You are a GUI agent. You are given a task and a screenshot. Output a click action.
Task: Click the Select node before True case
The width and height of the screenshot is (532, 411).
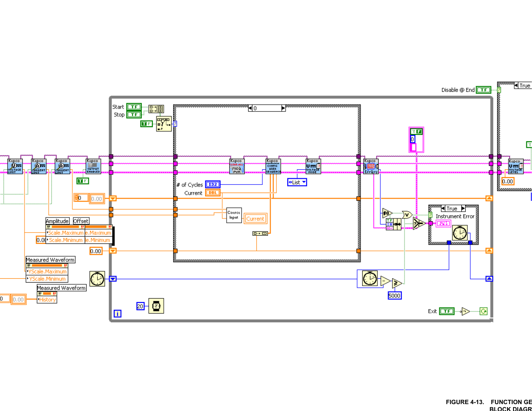pos(419,223)
